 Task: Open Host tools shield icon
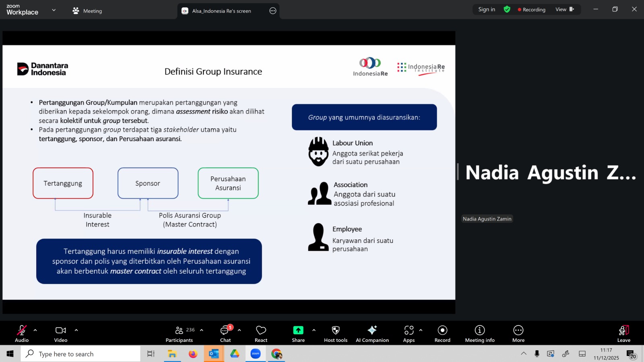click(335, 330)
